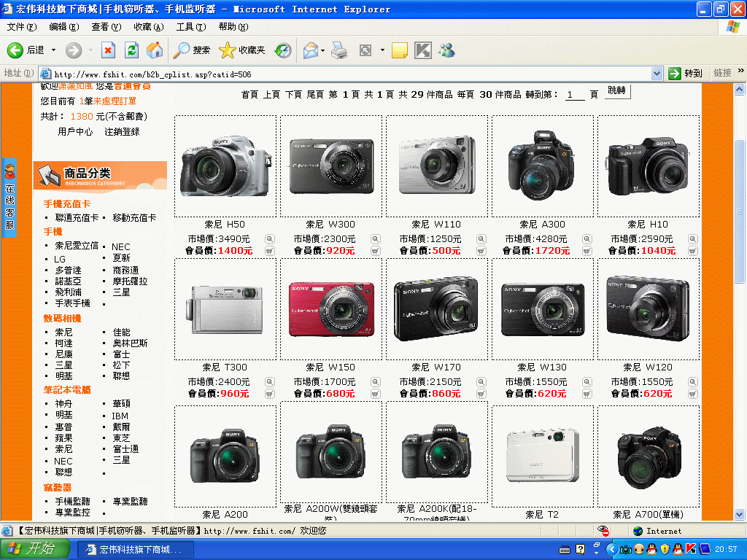Open the address bar URL dropdown
Viewport: 747px width, 560px height.
[x=657, y=74]
